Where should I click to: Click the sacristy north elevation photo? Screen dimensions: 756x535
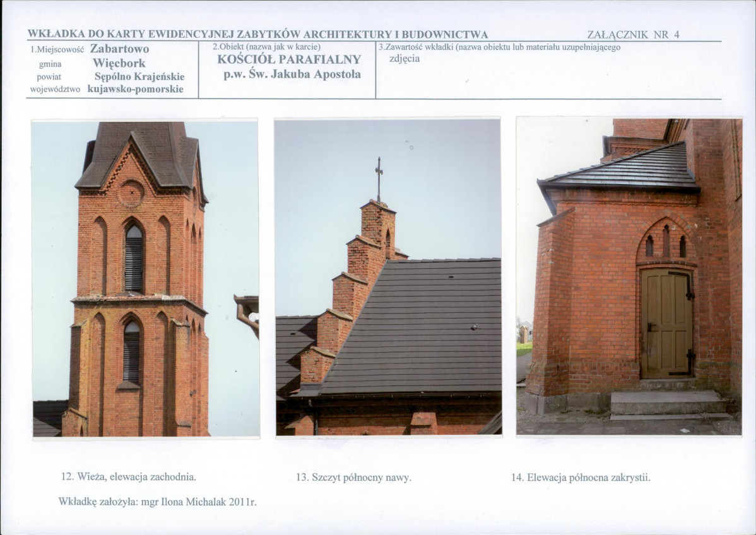tap(629, 277)
